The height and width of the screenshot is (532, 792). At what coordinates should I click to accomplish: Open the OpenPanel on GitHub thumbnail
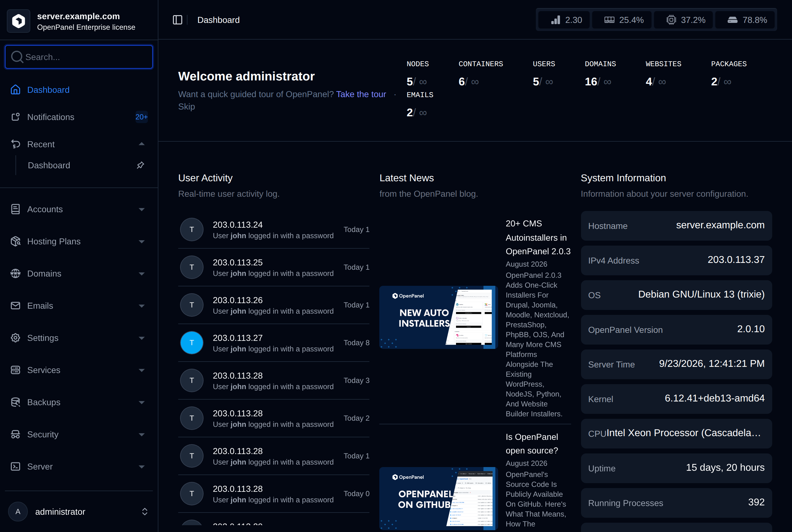pos(438,498)
